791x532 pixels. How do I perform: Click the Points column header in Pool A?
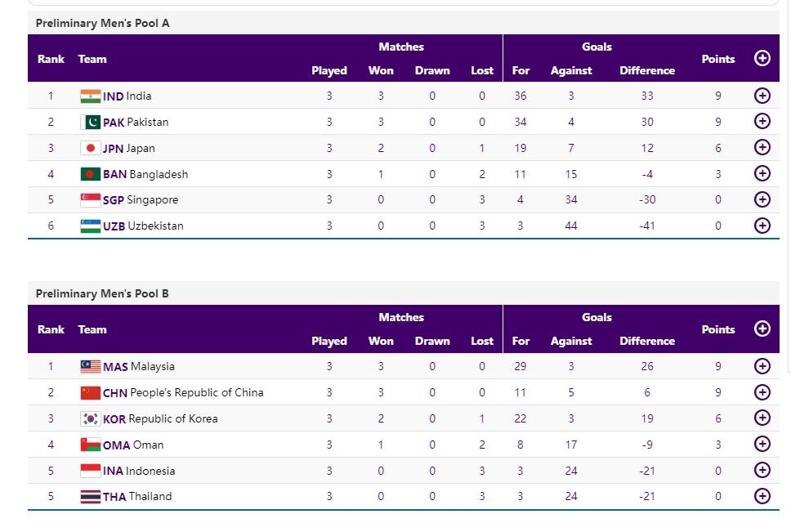click(717, 59)
